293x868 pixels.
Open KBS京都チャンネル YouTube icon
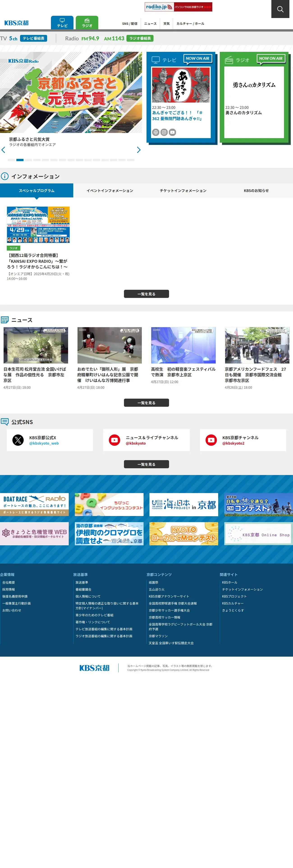click(211, 440)
